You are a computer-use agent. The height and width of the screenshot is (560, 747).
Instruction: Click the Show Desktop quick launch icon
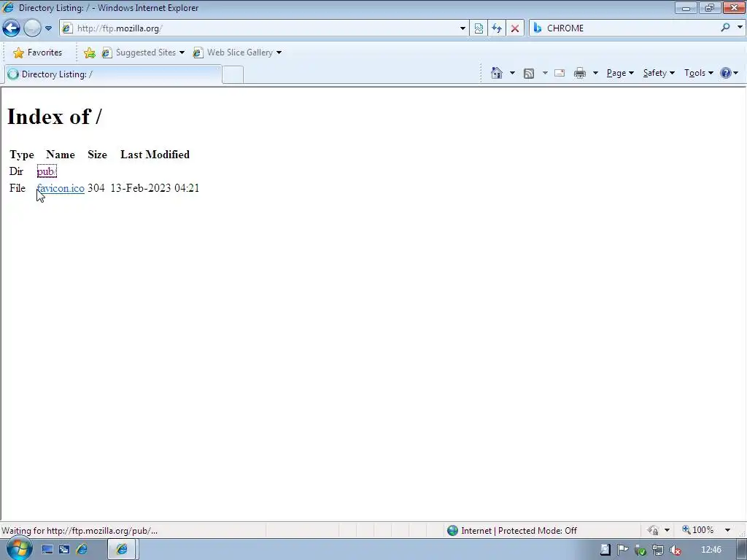coord(47,550)
